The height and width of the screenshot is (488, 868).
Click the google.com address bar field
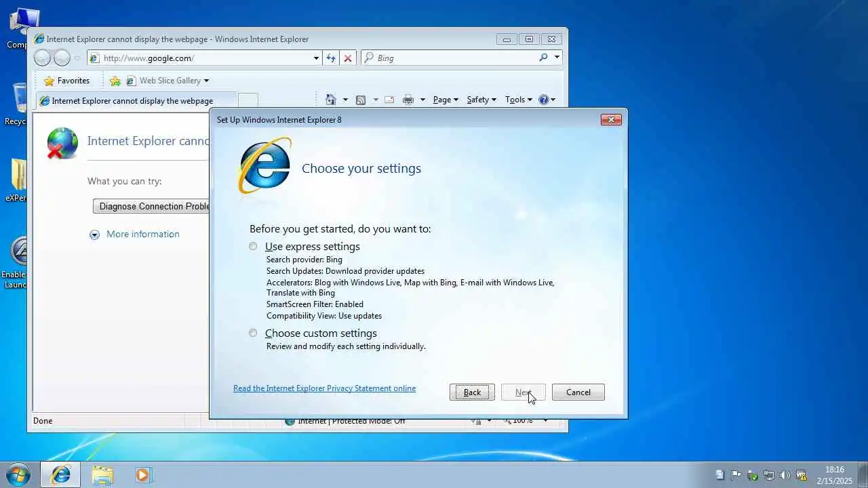(205, 58)
